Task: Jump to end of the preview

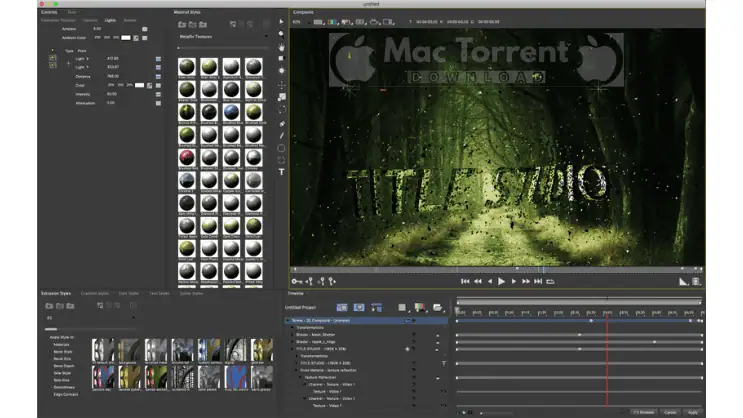Action: [x=538, y=282]
